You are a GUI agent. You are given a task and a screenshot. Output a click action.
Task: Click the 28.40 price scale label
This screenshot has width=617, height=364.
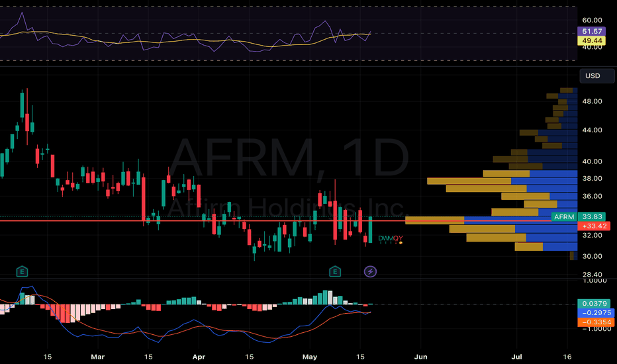click(592, 274)
